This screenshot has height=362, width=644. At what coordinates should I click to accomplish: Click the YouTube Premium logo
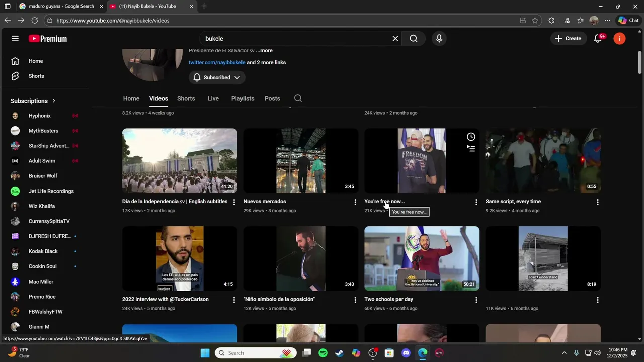pos(48,39)
